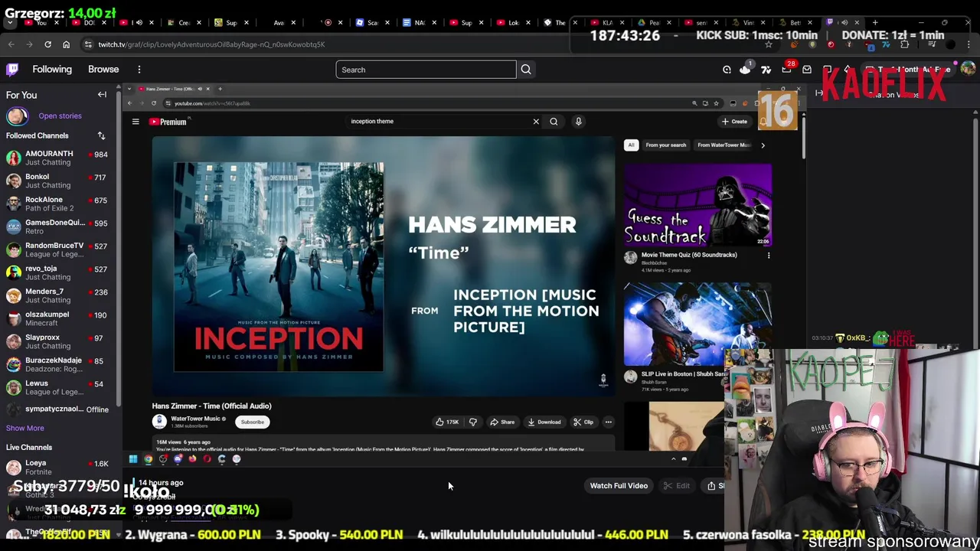Select the All filter chip
Image resolution: width=980 pixels, height=551 pixels.
click(631, 145)
